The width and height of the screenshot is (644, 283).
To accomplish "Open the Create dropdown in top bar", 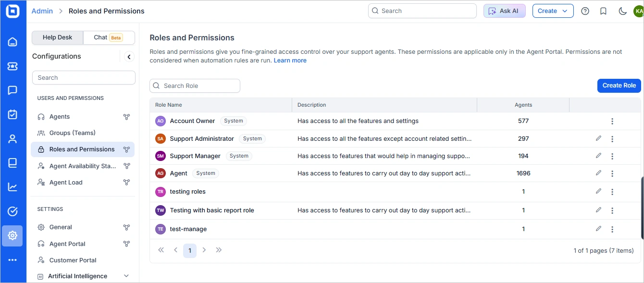I will click(553, 11).
